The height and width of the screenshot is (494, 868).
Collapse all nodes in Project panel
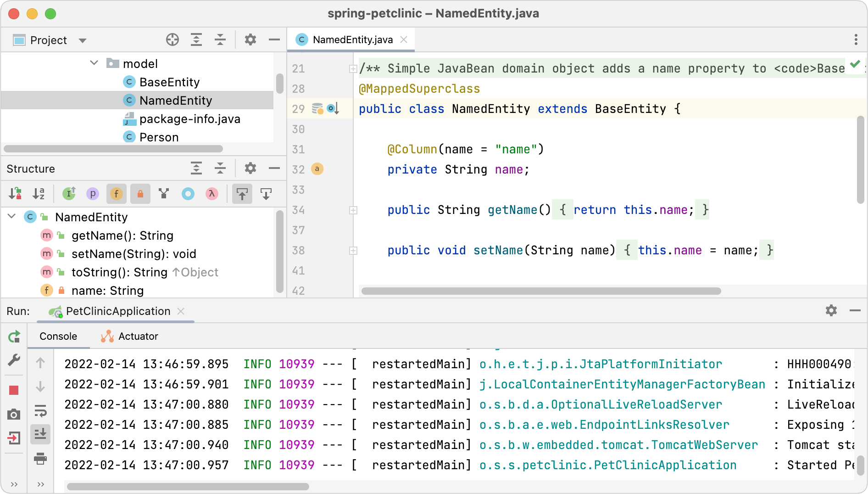tap(220, 40)
